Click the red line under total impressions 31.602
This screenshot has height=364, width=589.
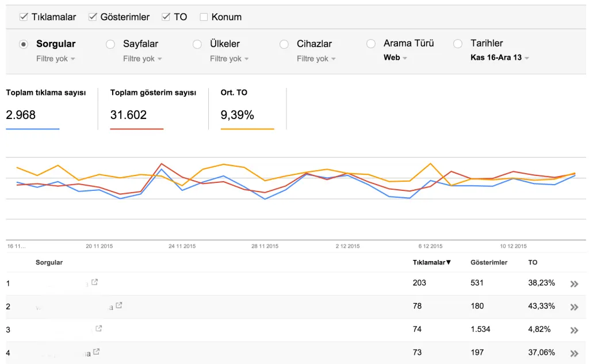coord(137,129)
